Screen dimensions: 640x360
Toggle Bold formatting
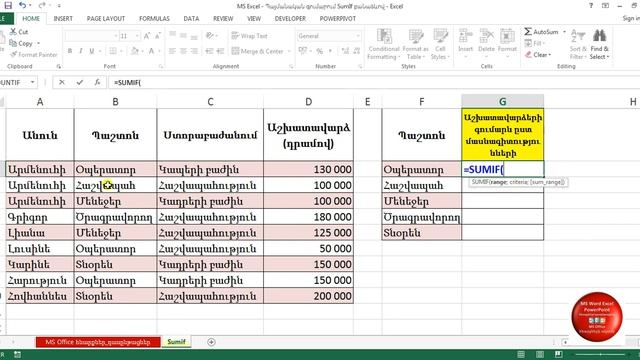70,51
